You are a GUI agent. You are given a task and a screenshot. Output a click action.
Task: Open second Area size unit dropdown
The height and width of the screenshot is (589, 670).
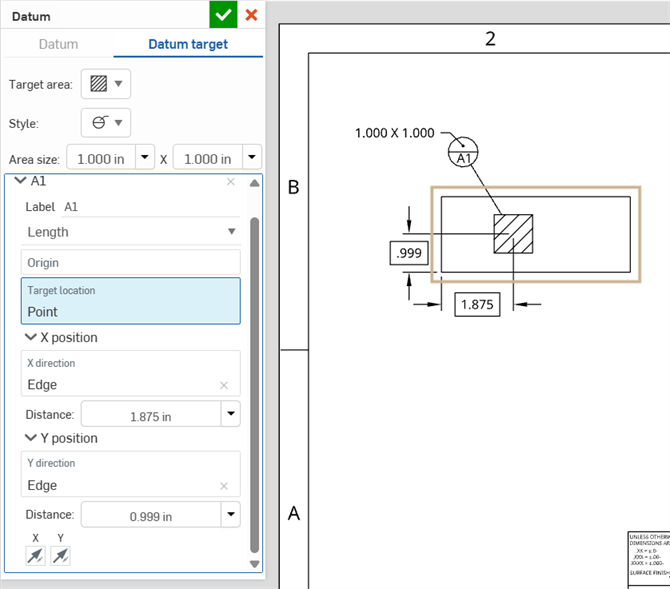tap(251, 158)
